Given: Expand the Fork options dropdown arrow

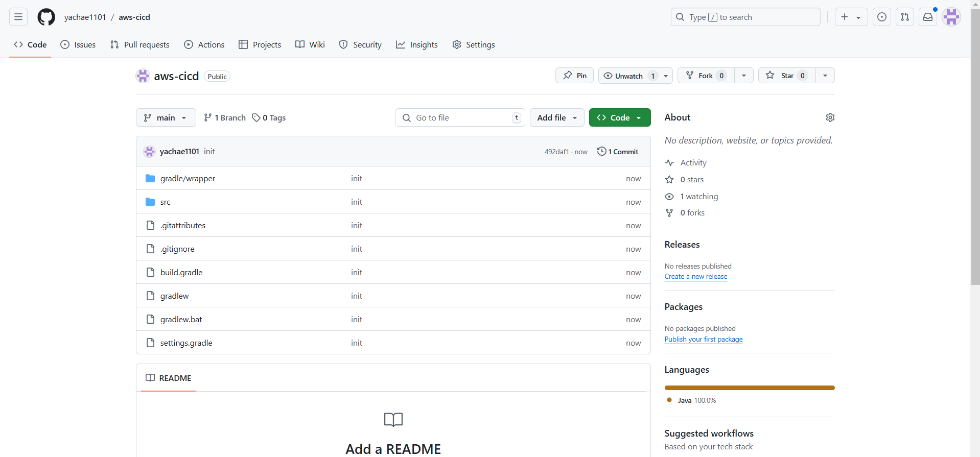Looking at the screenshot, I should point(744,76).
